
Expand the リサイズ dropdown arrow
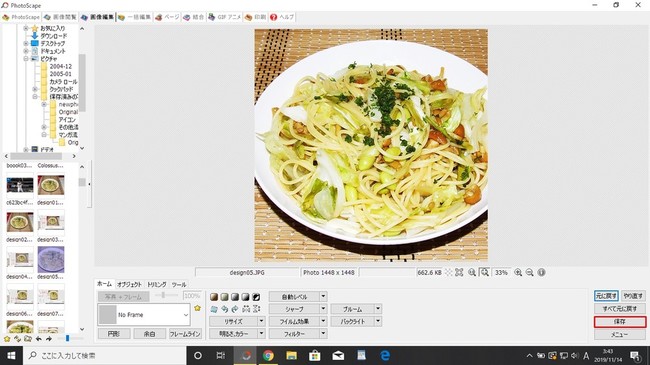click(x=262, y=321)
